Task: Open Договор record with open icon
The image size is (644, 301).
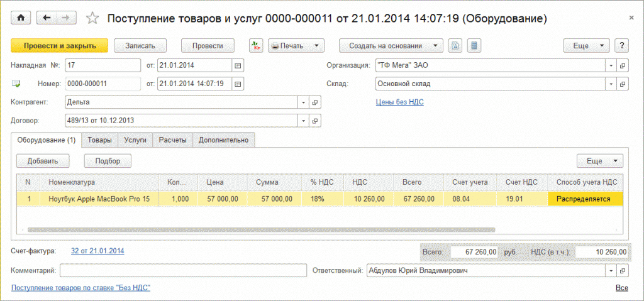Action: [x=315, y=121]
